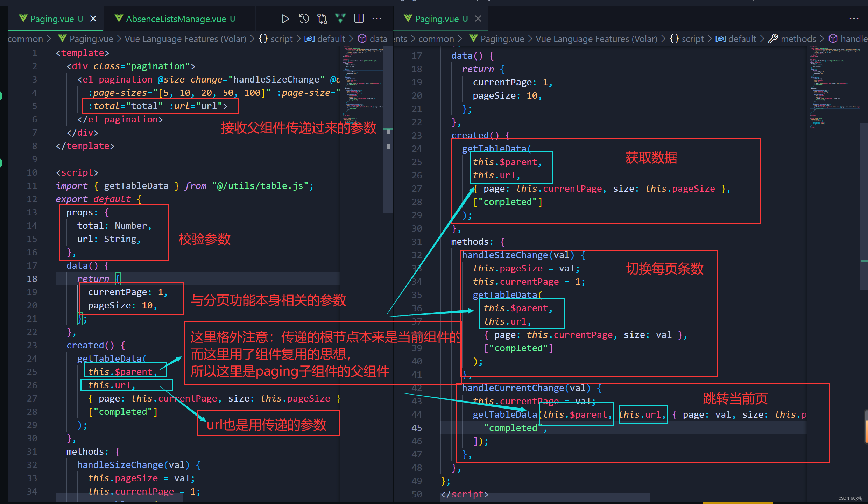Viewport: 868px width, 504px height.
Task: Close the left Paging.vue tab
Action: click(x=93, y=19)
